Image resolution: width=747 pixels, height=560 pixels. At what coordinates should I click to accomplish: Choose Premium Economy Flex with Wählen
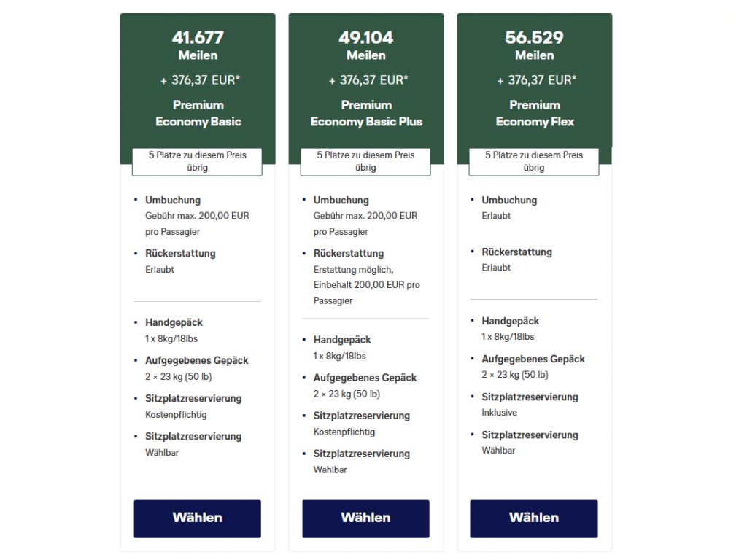tap(533, 518)
